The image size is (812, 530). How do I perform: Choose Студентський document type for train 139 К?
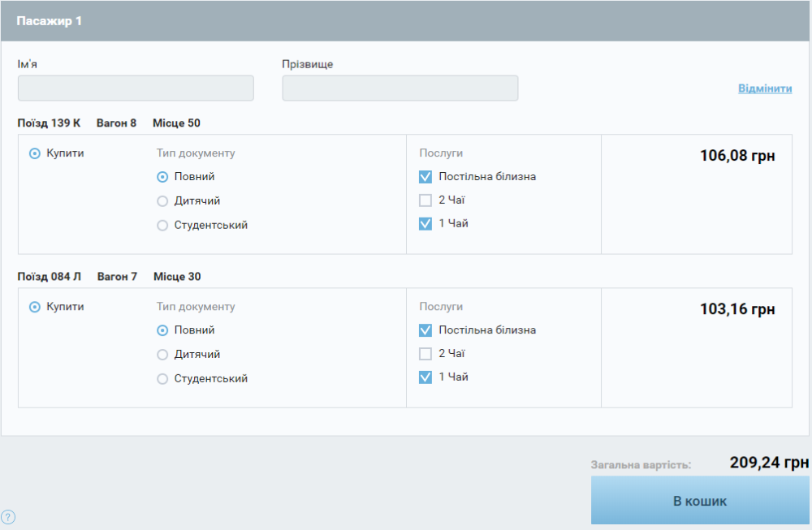pos(162,226)
